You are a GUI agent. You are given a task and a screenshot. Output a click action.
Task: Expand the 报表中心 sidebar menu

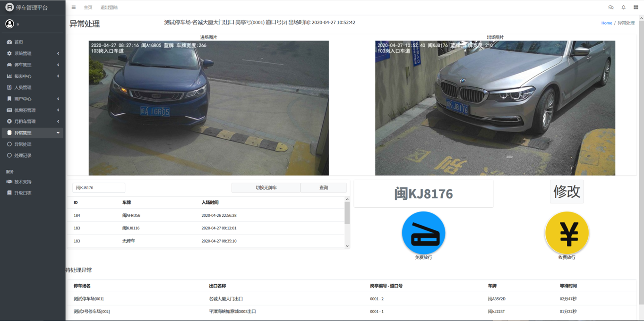[x=32, y=76]
